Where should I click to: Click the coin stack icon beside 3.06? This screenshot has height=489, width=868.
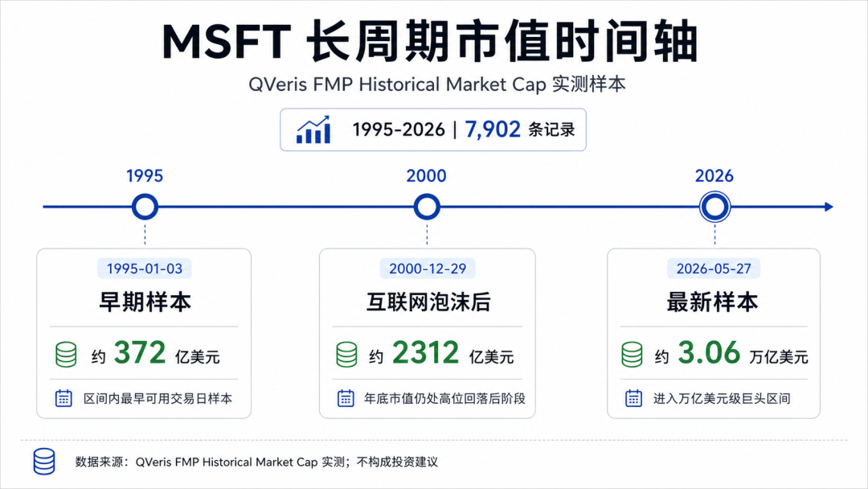coord(632,355)
